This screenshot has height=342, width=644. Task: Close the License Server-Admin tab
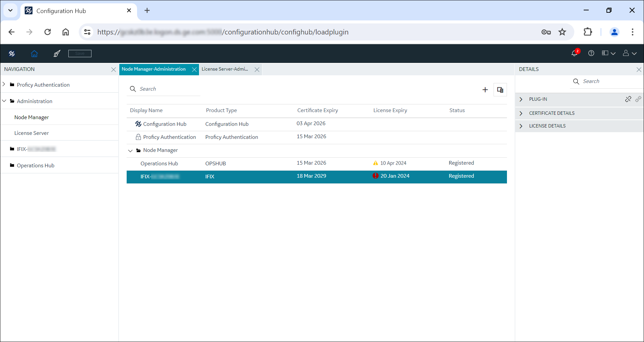257,70
